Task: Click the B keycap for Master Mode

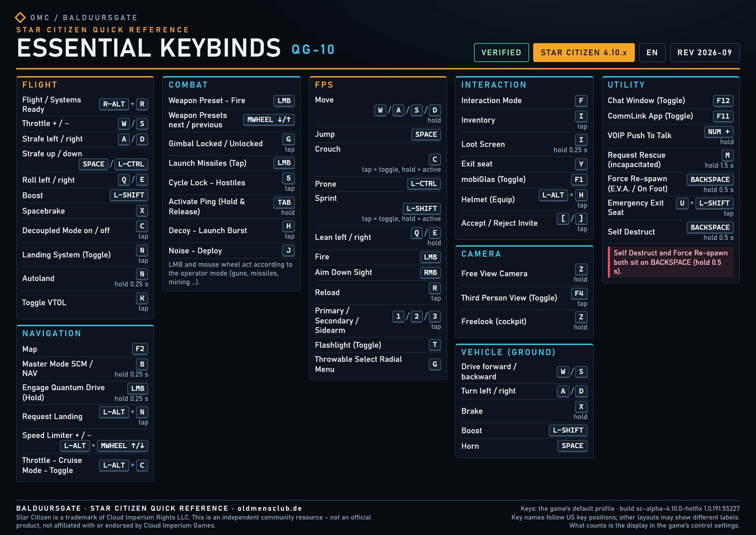Action: (142, 364)
